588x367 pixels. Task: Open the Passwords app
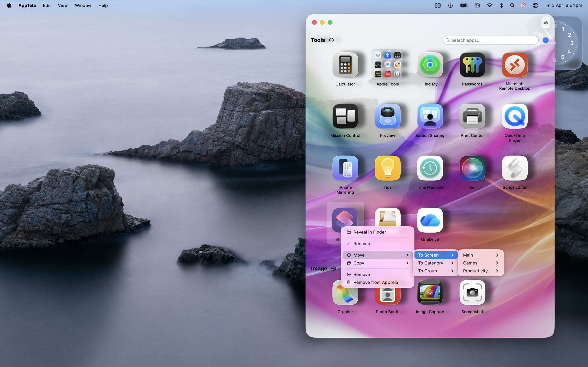[x=472, y=65]
